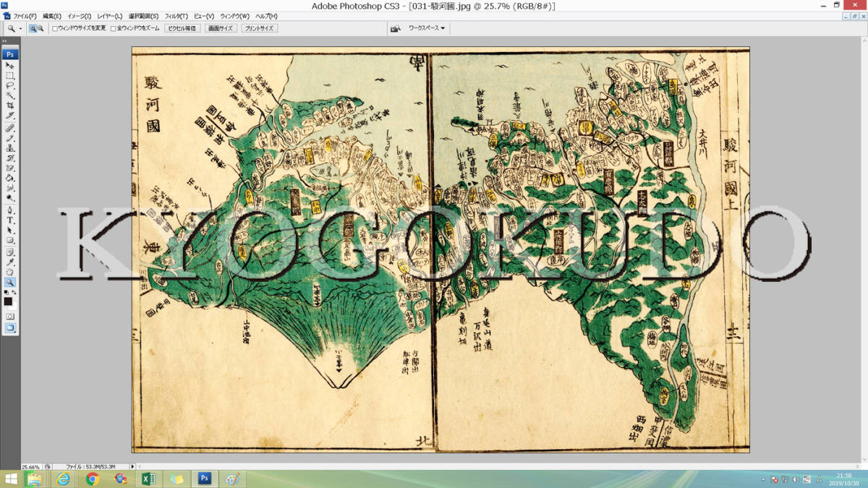
Task: Select the Eraser tool
Action: click(10, 168)
